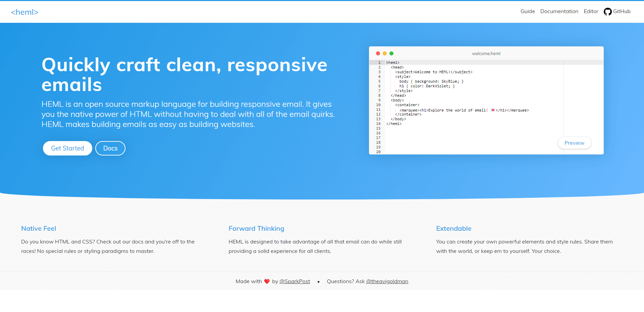Image resolution: width=644 pixels, height=312 pixels.
Task: Navigate to the Editor from the top menu
Action: coord(591,11)
